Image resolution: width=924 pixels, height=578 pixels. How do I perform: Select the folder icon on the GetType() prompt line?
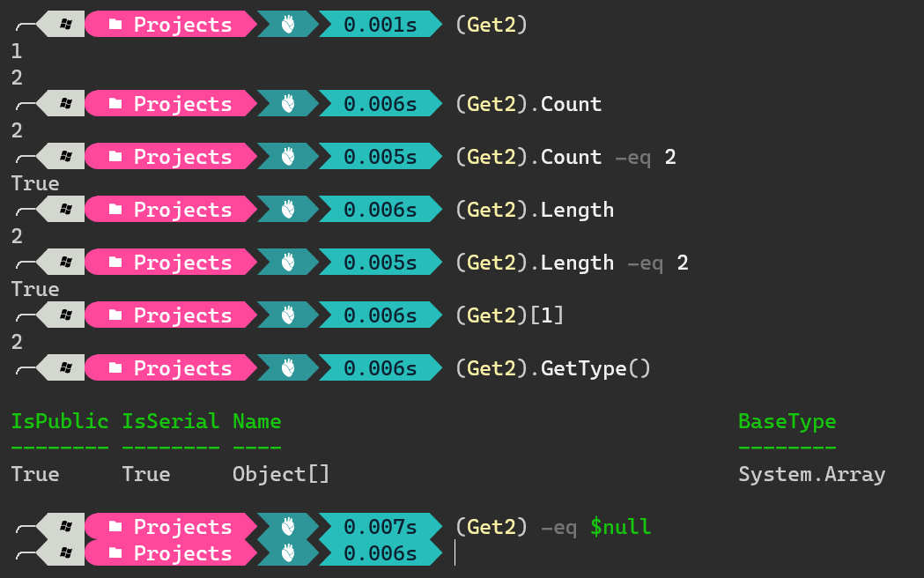tap(115, 368)
